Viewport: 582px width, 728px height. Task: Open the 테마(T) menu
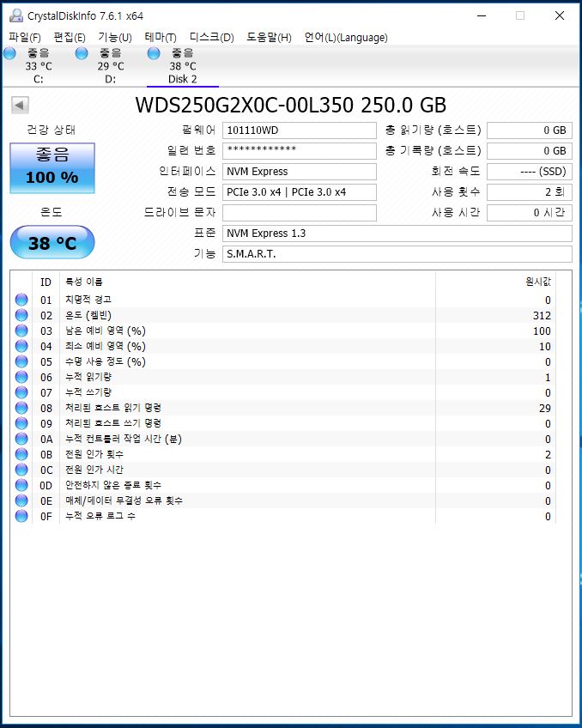click(x=161, y=37)
